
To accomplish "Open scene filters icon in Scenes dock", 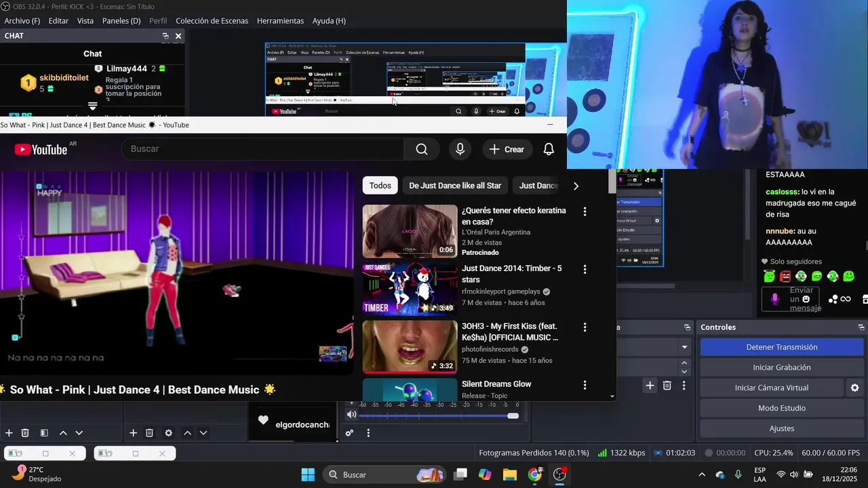I will (x=44, y=433).
